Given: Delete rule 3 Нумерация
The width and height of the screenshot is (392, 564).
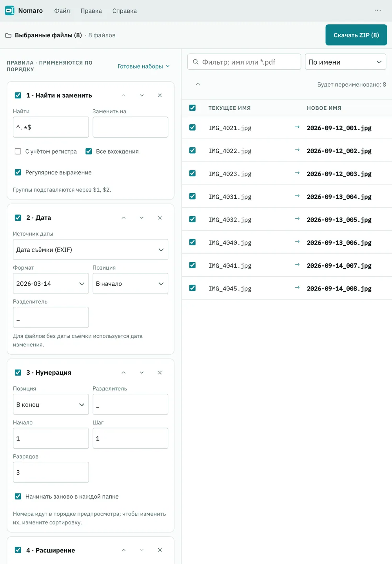Looking at the screenshot, I should pos(160,372).
